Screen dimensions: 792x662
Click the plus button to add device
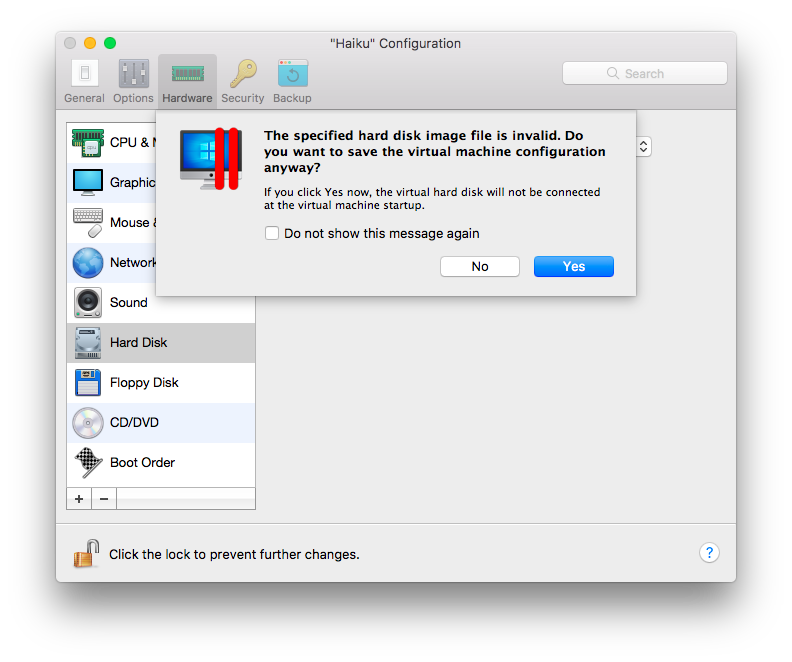tap(79, 498)
